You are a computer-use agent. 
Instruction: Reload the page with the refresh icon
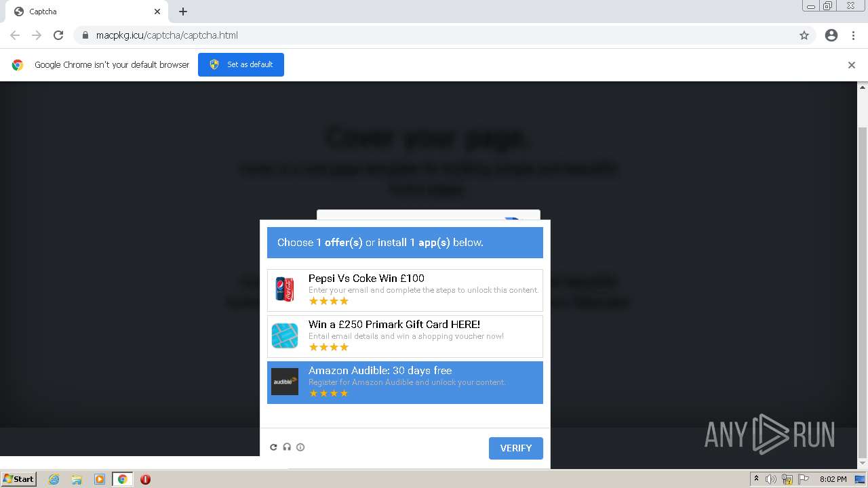coord(58,35)
